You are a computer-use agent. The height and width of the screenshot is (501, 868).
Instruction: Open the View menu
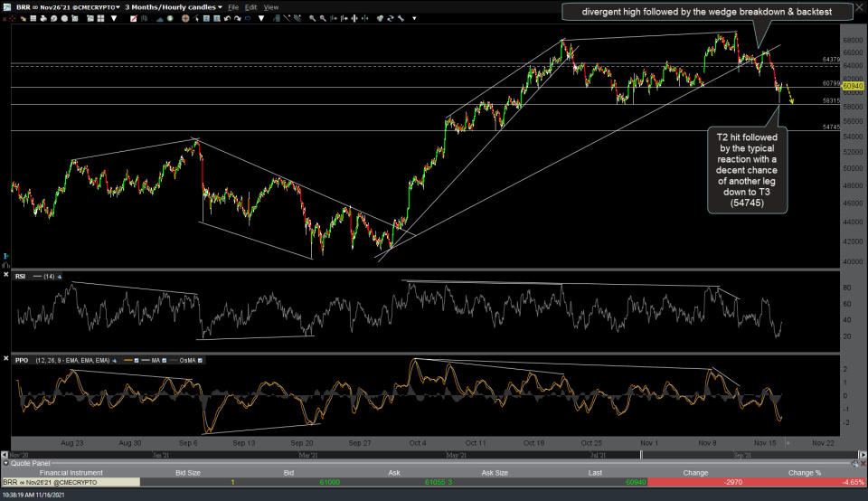point(271,6)
